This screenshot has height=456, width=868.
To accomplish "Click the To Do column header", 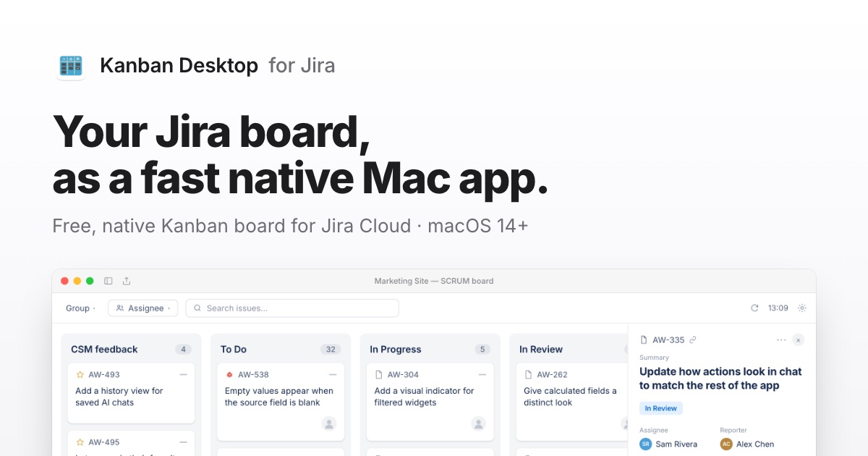I will coord(234,350).
